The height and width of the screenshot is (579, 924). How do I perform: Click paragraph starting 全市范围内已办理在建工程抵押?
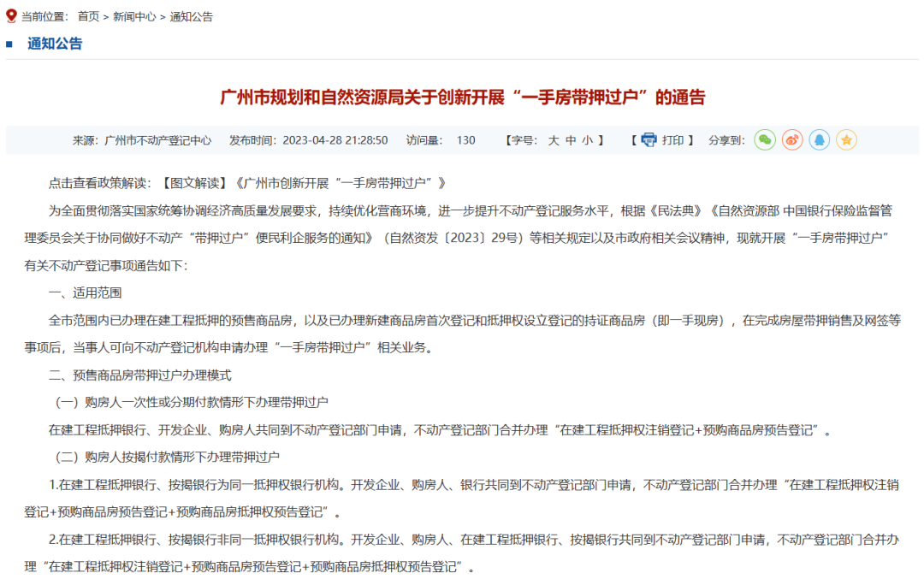pyautogui.click(x=462, y=334)
